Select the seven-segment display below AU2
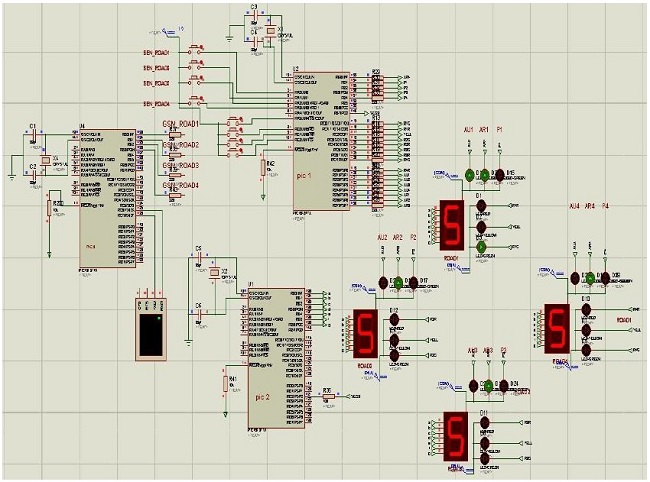The width and height of the screenshot is (650, 482). [x=367, y=331]
